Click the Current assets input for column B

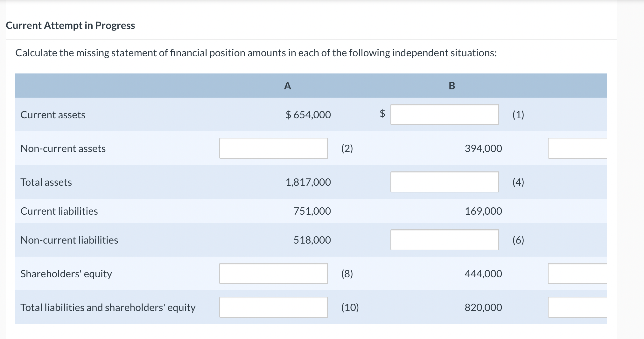pyautogui.click(x=444, y=114)
